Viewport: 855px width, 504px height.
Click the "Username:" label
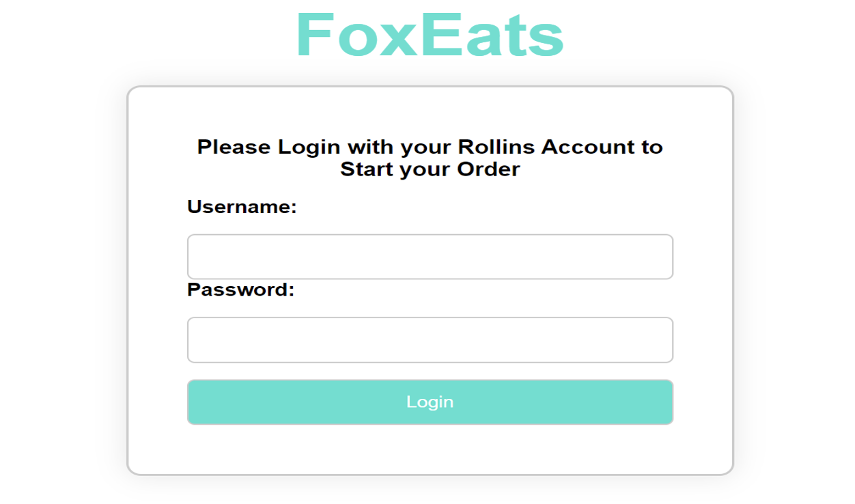point(242,207)
